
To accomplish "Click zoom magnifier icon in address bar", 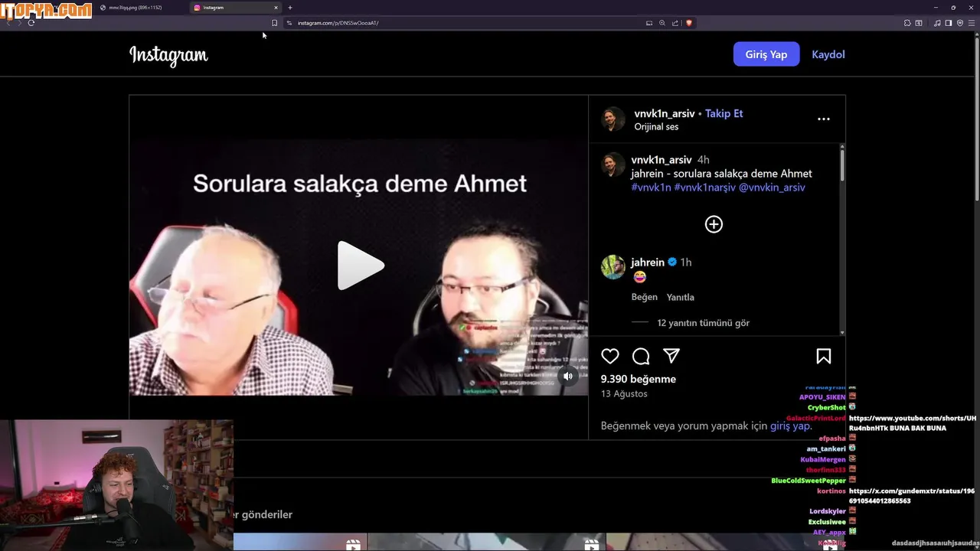I will 662,23.
